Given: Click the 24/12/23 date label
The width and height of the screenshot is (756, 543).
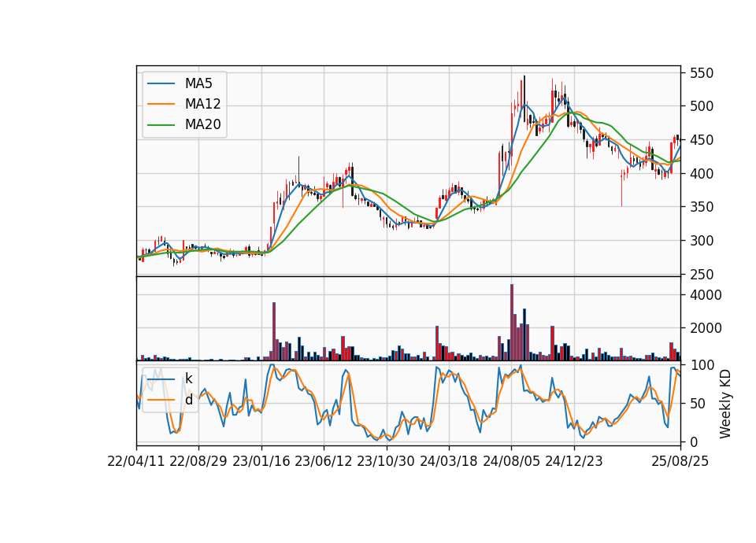Looking at the screenshot, I should coord(574,461).
